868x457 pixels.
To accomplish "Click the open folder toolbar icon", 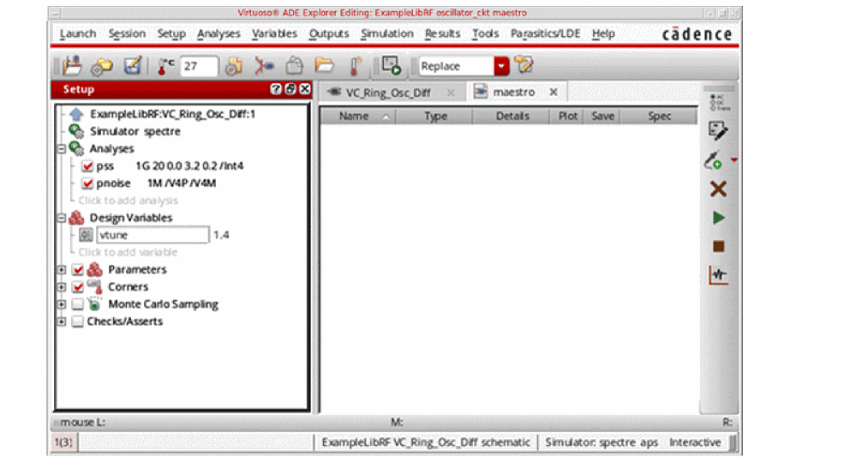I will (325, 65).
